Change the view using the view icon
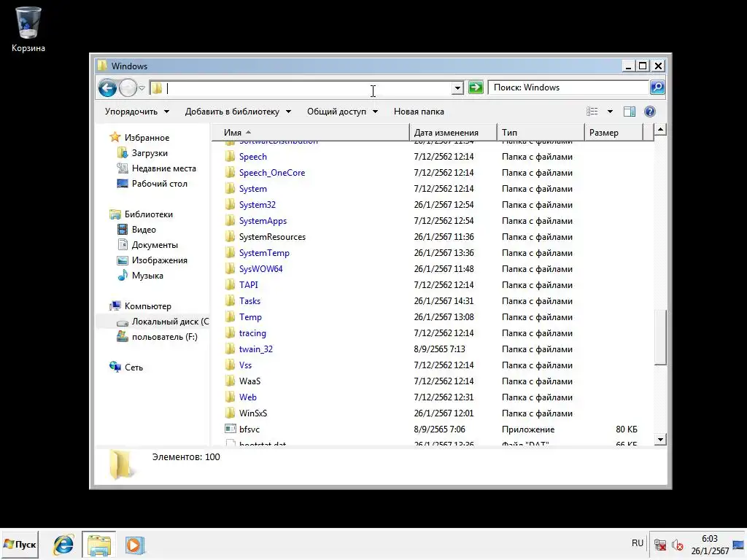Image resolution: width=747 pixels, height=560 pixels. (592, 112)
